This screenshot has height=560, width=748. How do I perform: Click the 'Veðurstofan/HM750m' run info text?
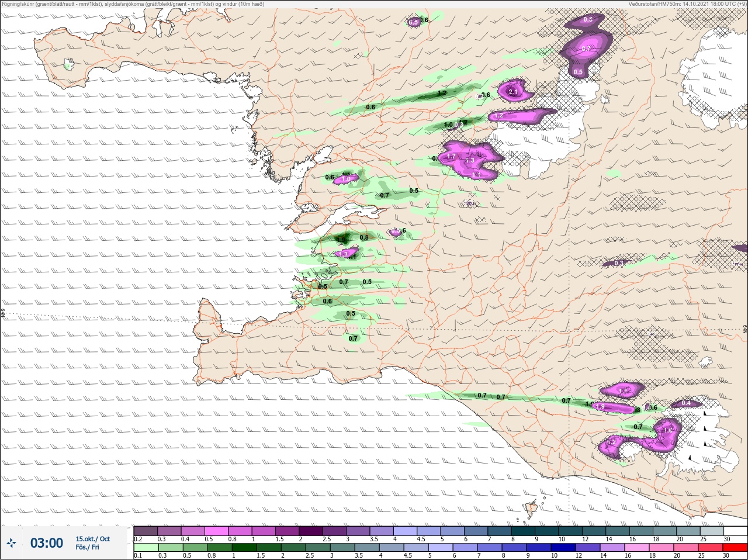[x=687, y=4]
